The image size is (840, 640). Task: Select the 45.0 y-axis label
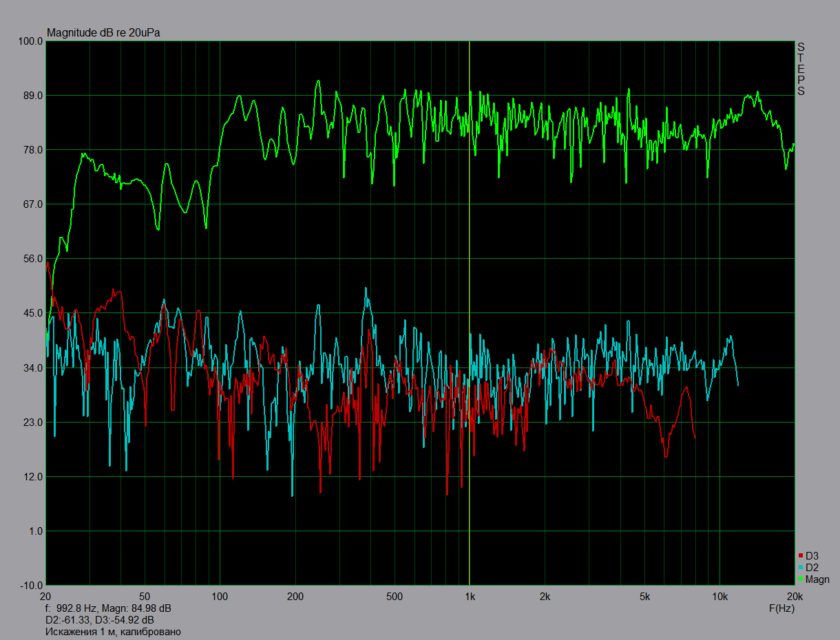click(32, 313)
